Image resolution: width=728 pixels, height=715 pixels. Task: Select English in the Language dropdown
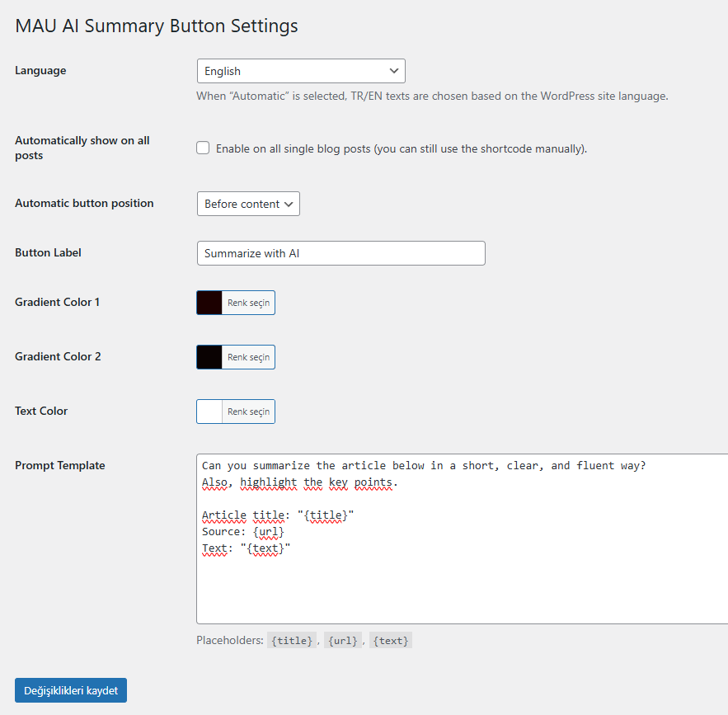[301, 71]
